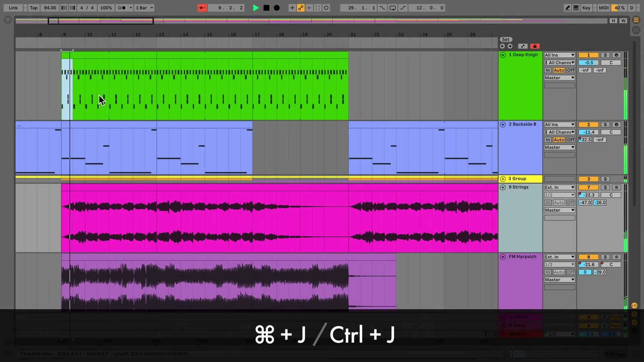Click the Backside B pan control C
This screenshot has width=644, height=362.
pos(611,132)
